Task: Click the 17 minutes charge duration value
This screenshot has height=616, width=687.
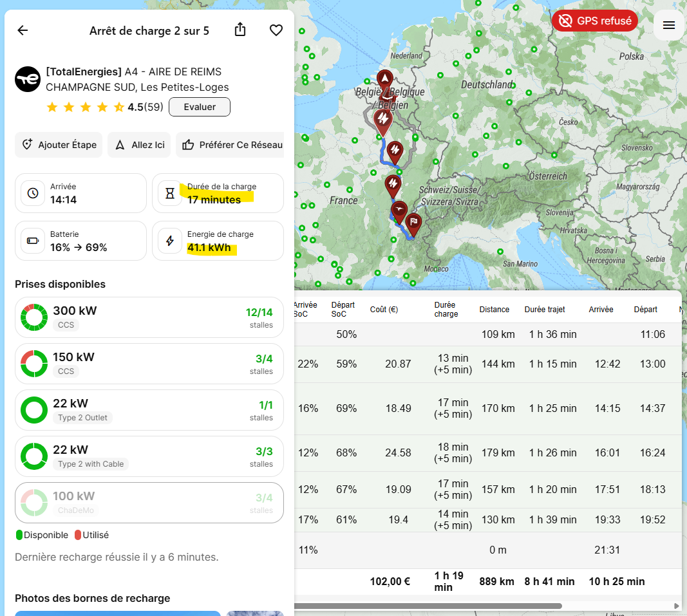Action: (214, 200)
